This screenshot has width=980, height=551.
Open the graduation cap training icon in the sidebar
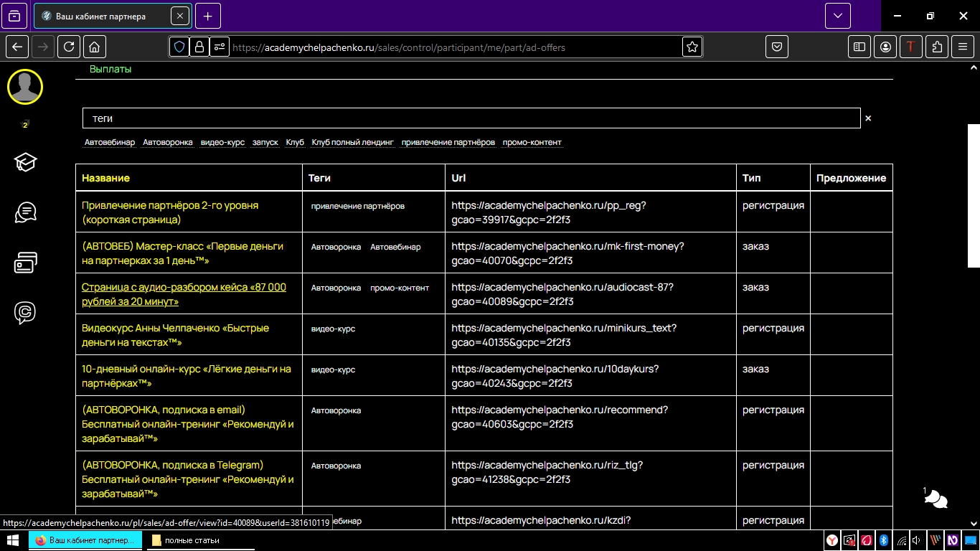pyautogui.click(x=25, y=162)
